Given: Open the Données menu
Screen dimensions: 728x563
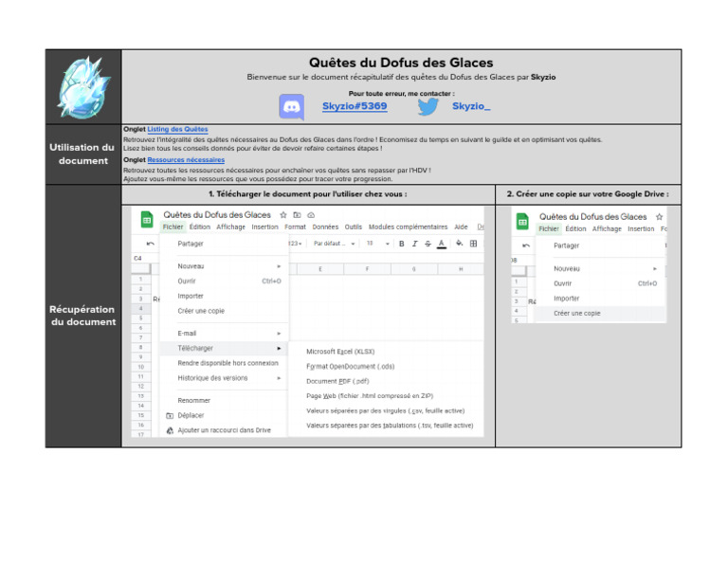Looking at the screenshot, I should 325,227.
